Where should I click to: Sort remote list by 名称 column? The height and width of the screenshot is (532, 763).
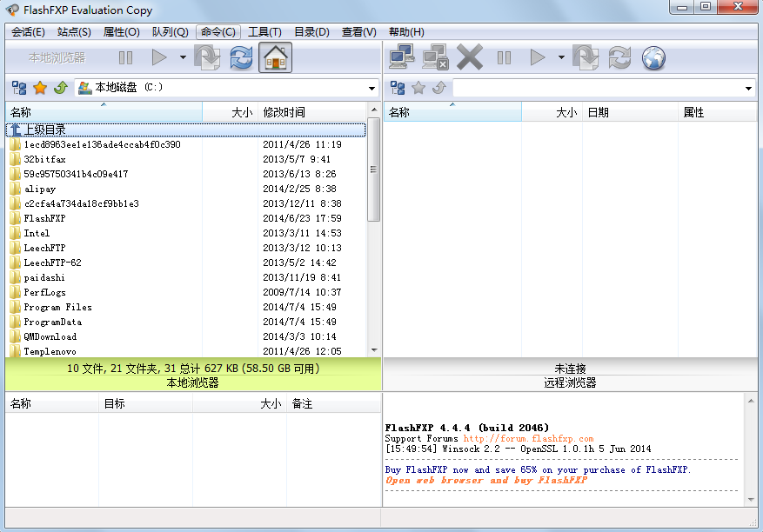tap(452, 112)
